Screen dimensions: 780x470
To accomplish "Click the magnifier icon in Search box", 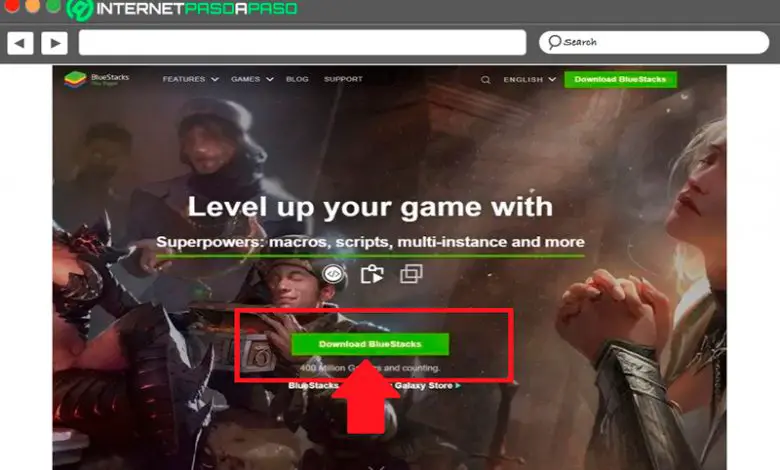I will tap(555, 42).
